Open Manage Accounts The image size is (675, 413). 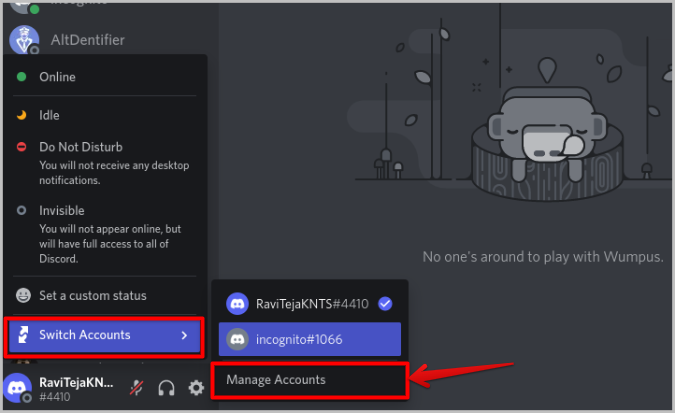click(x=310, y=380)
